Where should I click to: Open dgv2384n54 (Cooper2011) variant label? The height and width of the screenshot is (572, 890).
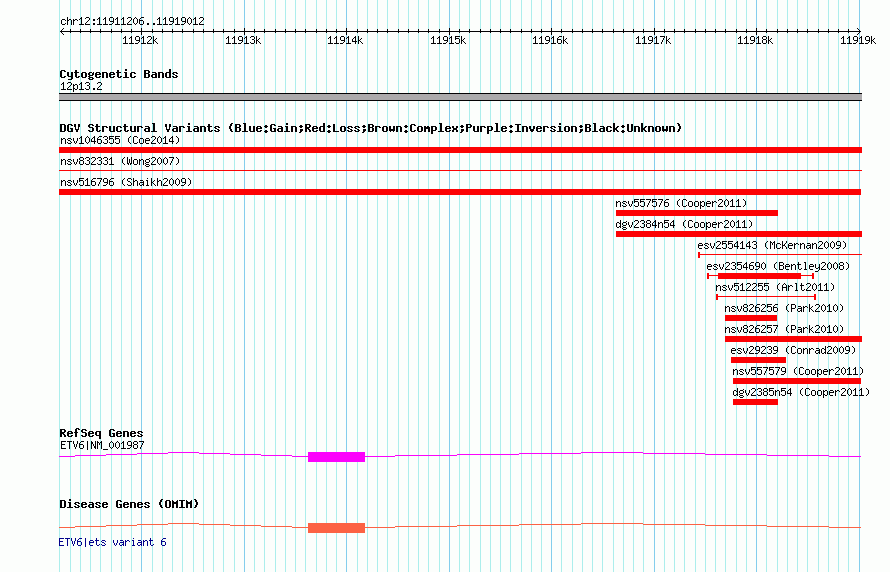click(x=684, y=224)
